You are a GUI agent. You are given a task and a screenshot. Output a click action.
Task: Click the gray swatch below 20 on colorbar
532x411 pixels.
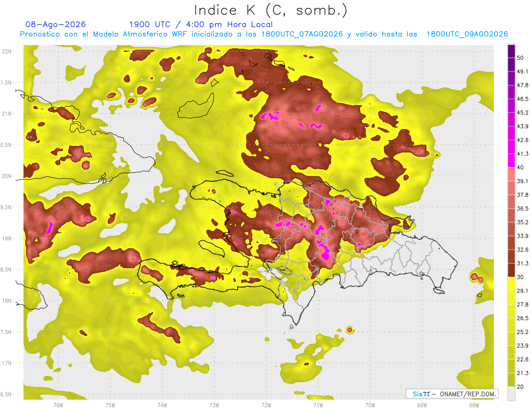[x=511, y=393]
